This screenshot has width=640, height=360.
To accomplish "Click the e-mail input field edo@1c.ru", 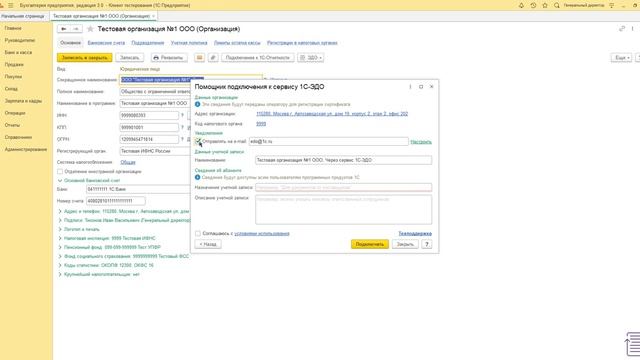I will [x=329, y=141].
